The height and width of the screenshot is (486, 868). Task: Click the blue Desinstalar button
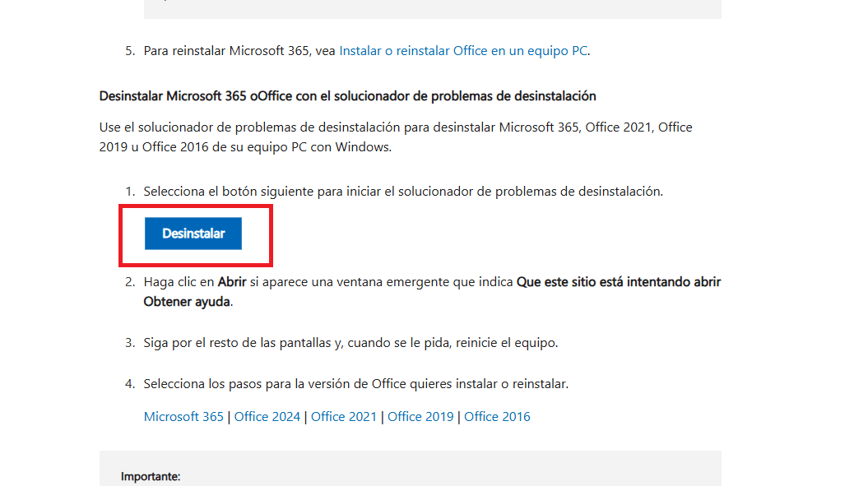[x=193, y=234]
